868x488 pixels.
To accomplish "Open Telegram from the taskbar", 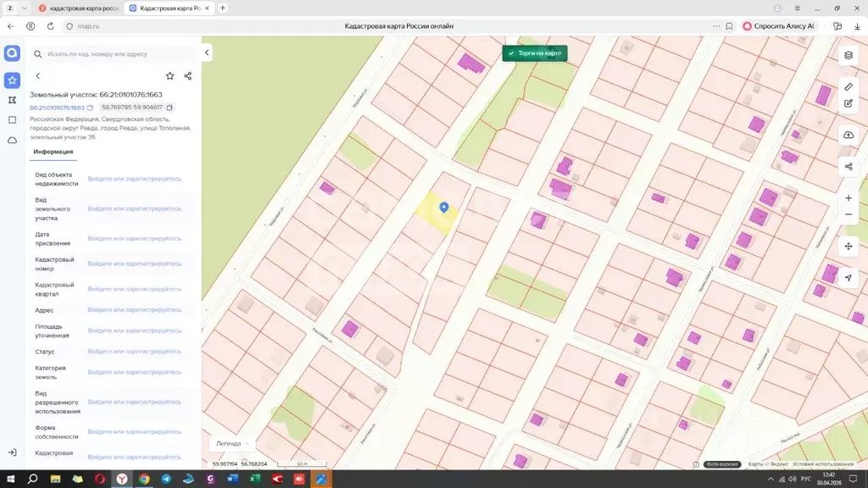I will coord(166,479).
